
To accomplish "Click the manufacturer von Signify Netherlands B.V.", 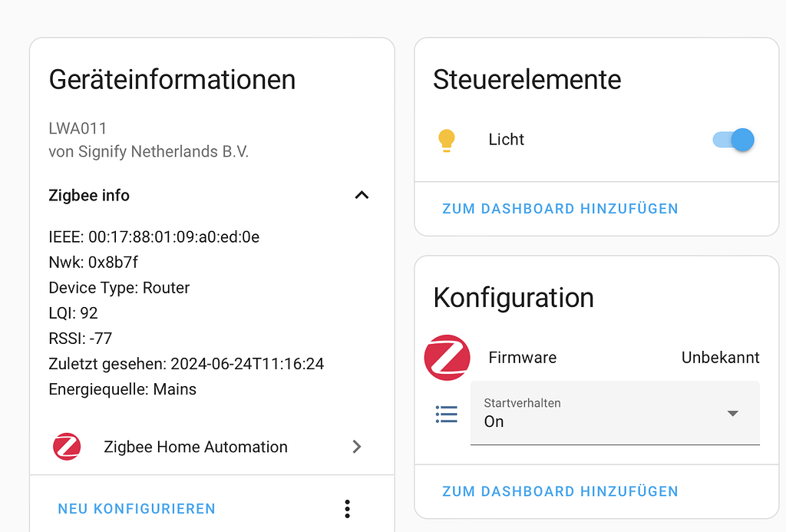I will click(x=148, y=151).
